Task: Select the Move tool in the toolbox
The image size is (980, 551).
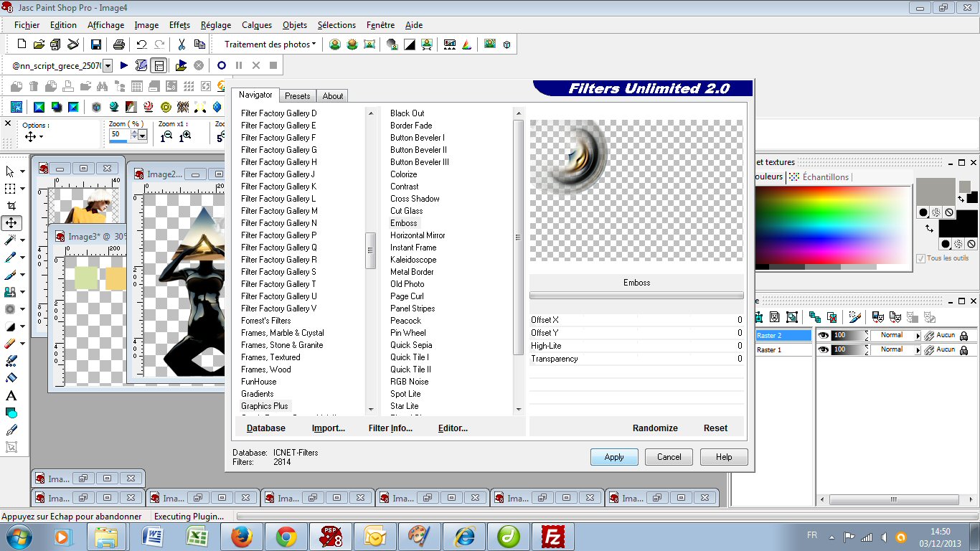Action: click(x=11, y=223)
